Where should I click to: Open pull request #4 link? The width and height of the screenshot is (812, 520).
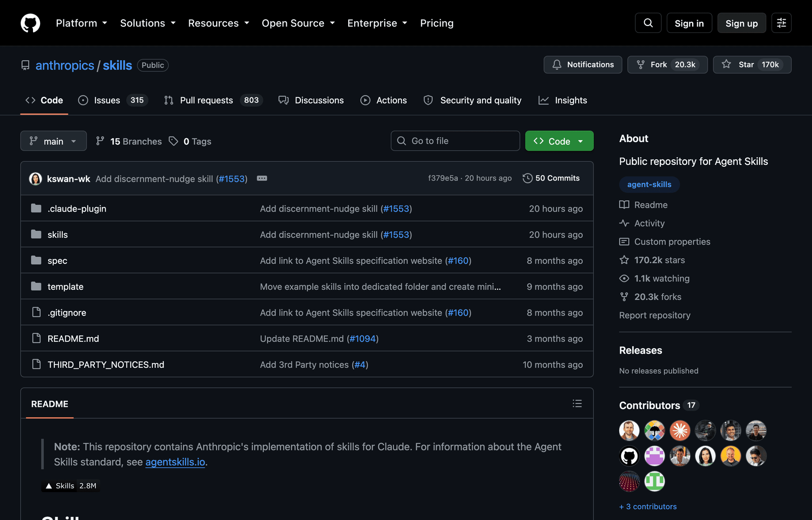[360, 364]
